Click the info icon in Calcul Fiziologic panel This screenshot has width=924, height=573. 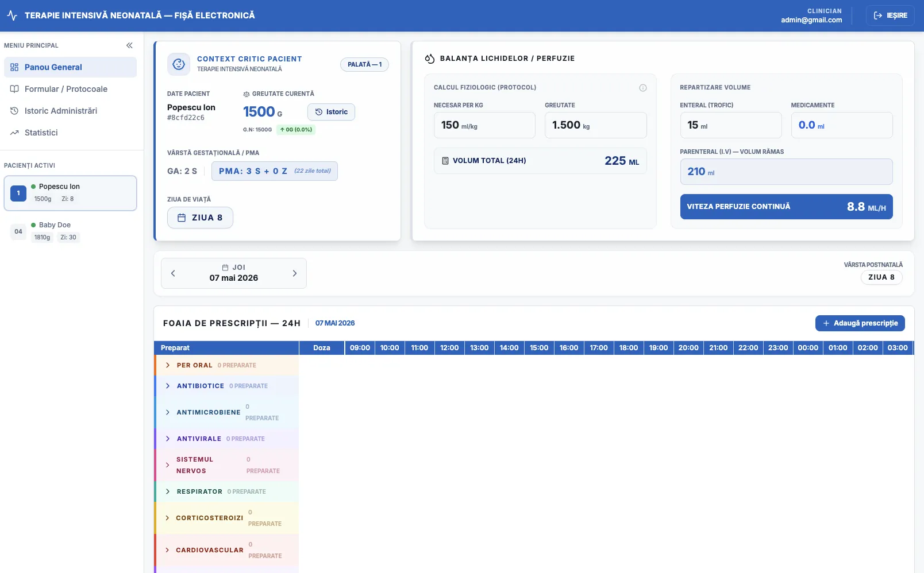[643, 88]
